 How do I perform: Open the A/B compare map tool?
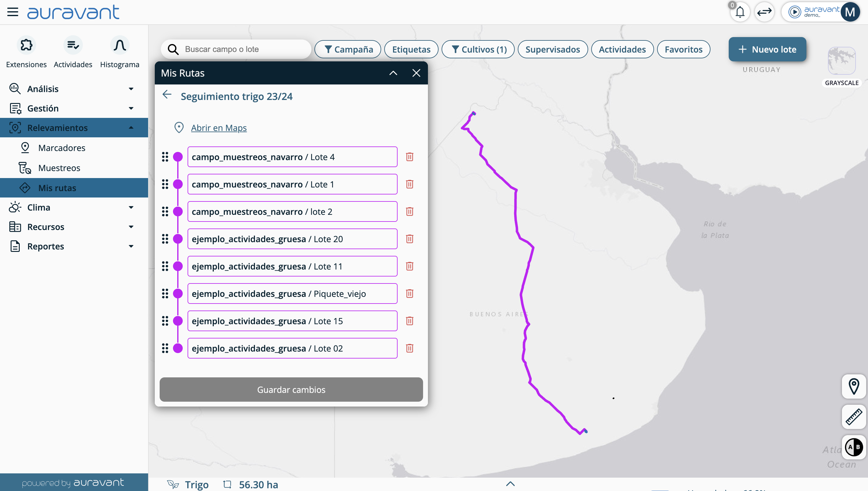click(x=853, y=447)
